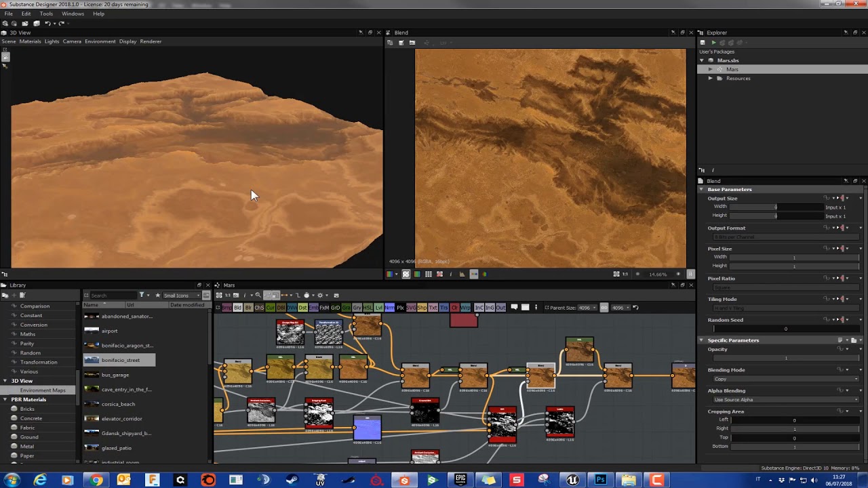Collapse the Specific Parameters section
The width and height of the screenshot is (868, 488).
[701, 340]
